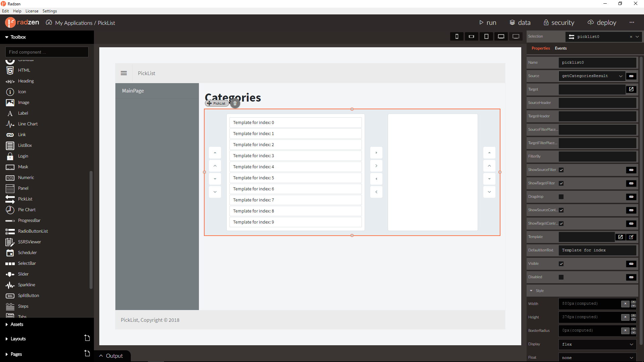The height and width of the screenshot is (362, 644).
Task: Select the PickList component in Toolbox
Action: [25, 199]
